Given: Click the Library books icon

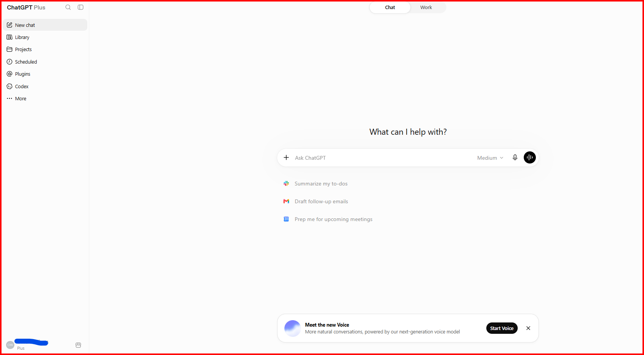Looking at the screenshot, I should pos(9,37).
